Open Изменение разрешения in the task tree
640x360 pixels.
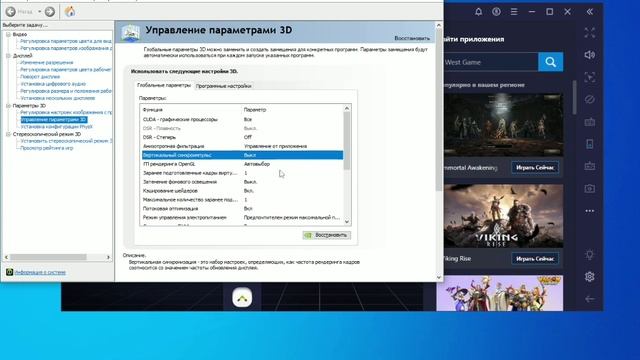click(x=47, y=62)
